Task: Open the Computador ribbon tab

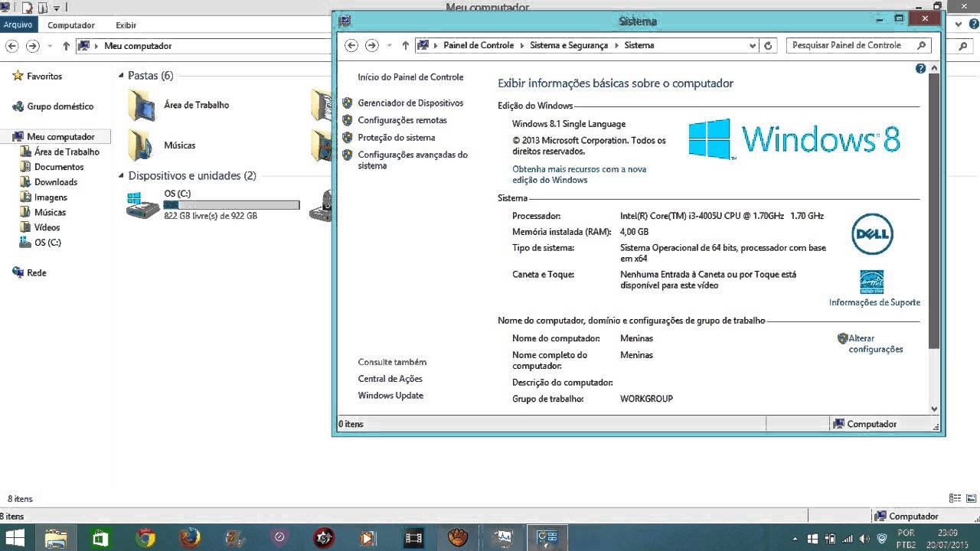Action: point(71,24)
